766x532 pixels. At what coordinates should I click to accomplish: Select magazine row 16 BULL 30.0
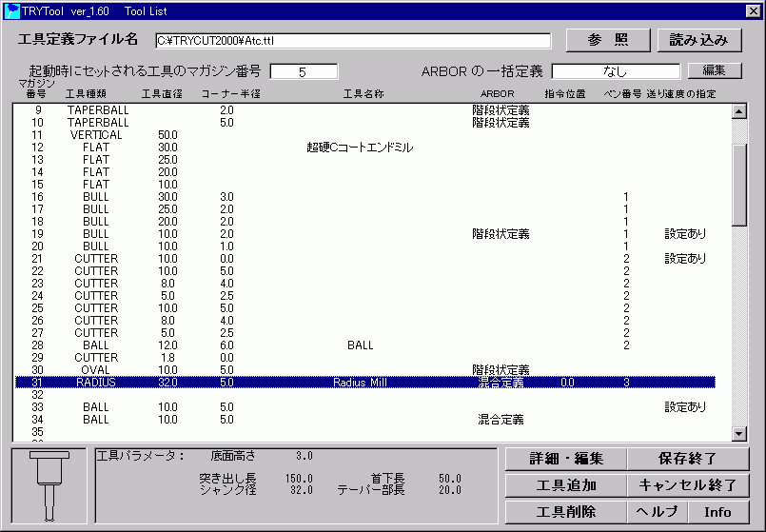pos(365,197)
